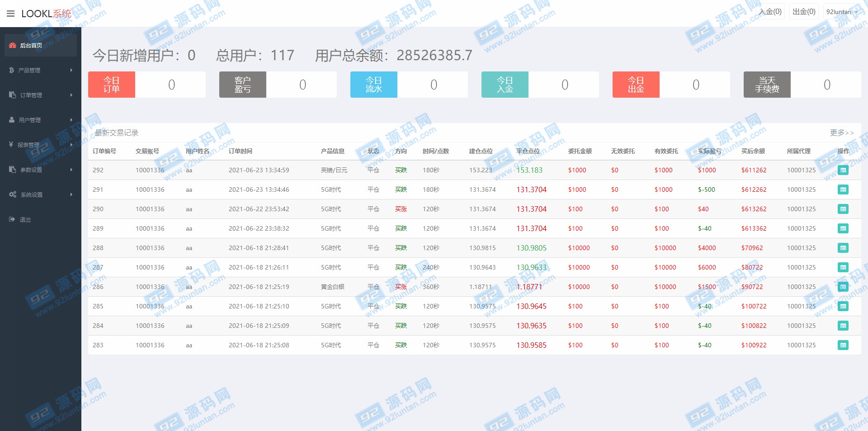Click the 产品管理 bitcoin icon
The width and height of the screenshot is (868, 431).
click(12, 70)
